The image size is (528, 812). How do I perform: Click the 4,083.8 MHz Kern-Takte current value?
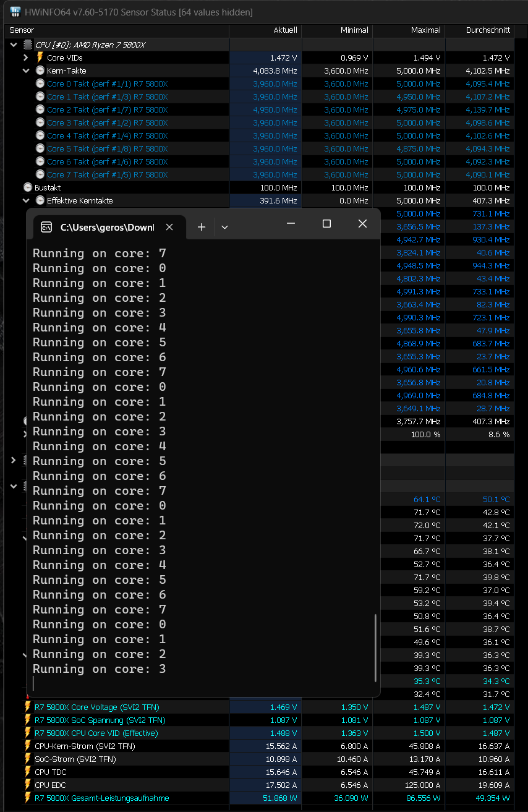click(x=275, y=71)
